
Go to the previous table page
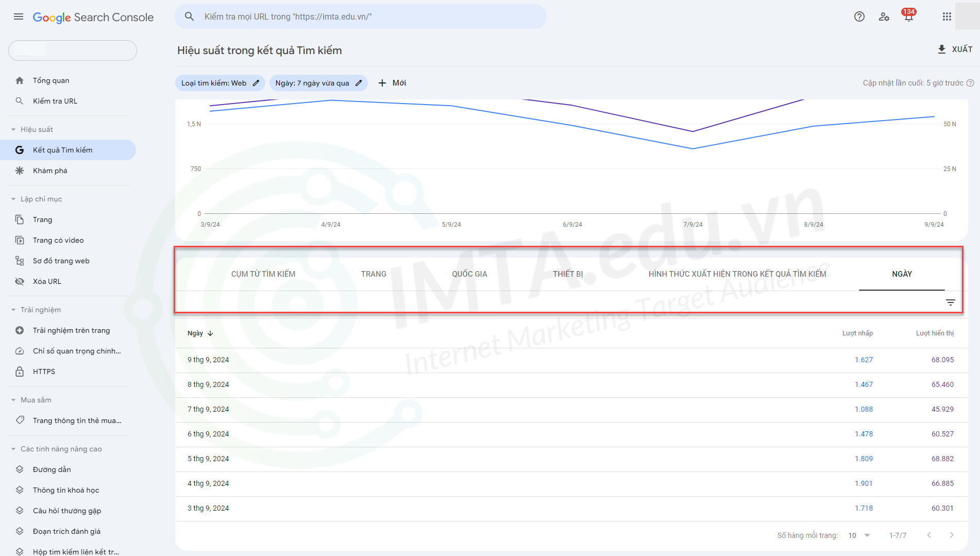(929, 535)
